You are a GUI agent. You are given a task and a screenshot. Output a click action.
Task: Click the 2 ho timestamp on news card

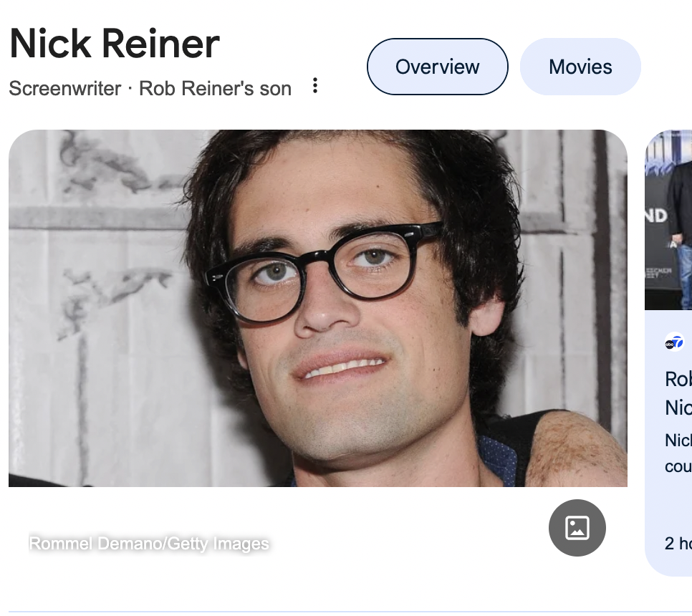coord(678,543)
